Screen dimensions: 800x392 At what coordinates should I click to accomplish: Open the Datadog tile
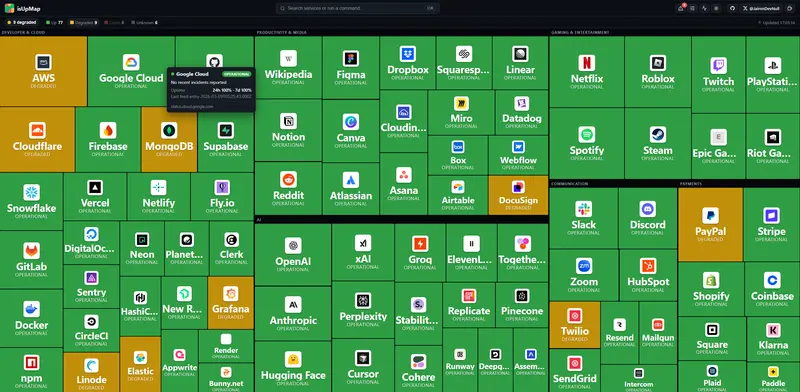tap(521, 112)
